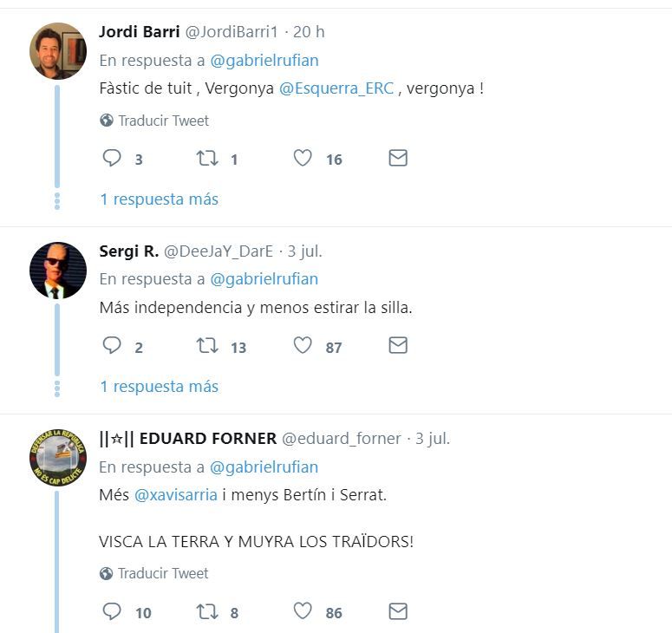Translate Jordi Barri's tweet with Traducir Tweet
The image size is (672, 633).
tap(163, 121)
